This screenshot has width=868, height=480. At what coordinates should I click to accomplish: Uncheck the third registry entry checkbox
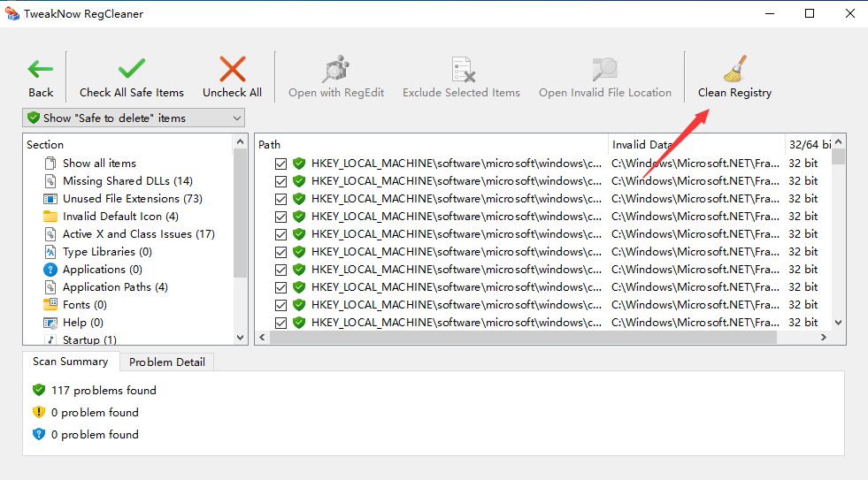pyautogui.click(x=280, y=199)
